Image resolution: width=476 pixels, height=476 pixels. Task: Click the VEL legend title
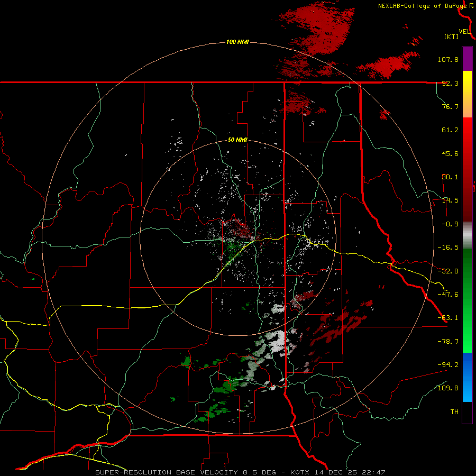coord(464,31)
